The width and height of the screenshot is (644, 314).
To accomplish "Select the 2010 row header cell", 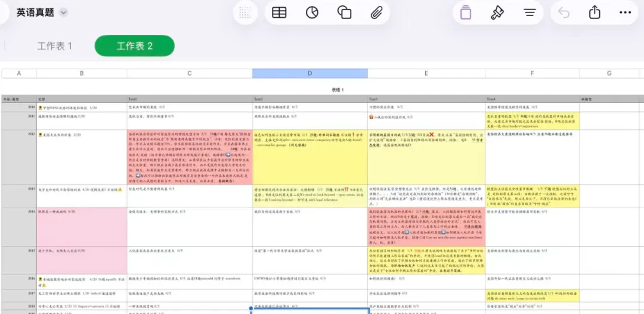I will tap(19, 107).
